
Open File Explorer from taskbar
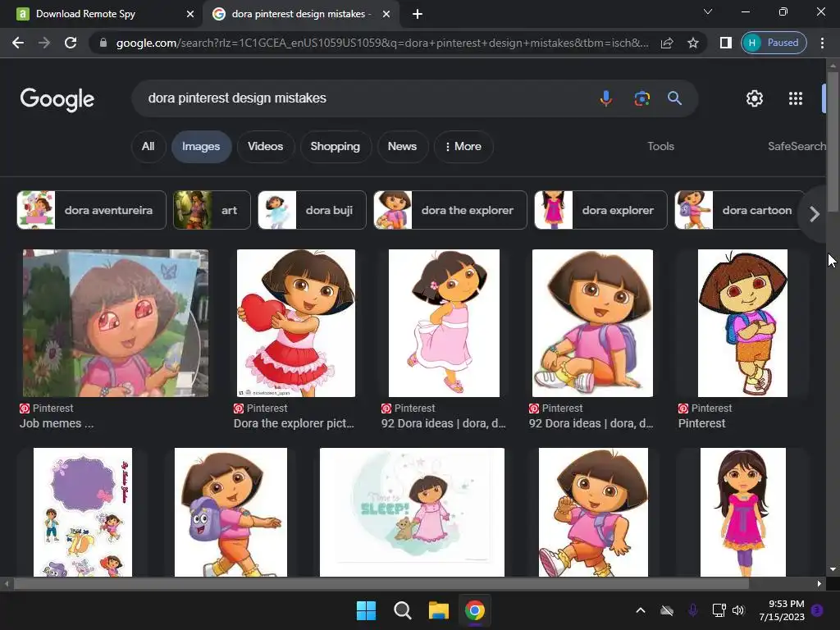(439, 610)
